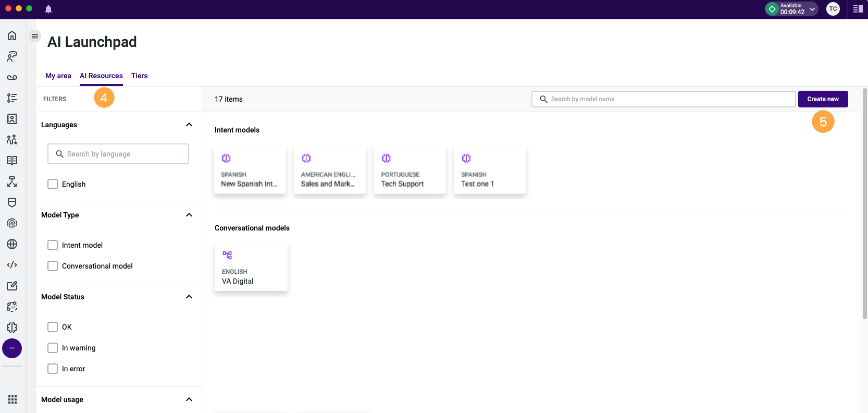Open the knowledge book sidebar icon

[12, 161]
